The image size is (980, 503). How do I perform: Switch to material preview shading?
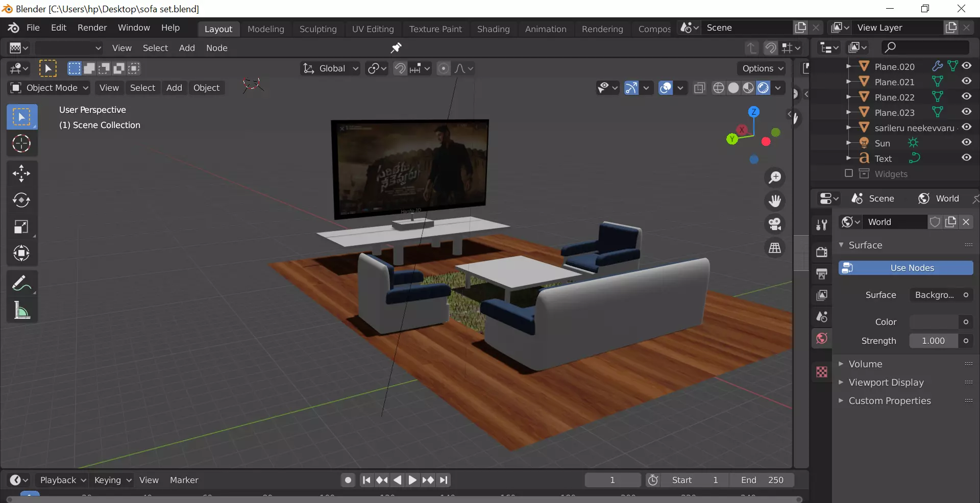coord(748,88)
